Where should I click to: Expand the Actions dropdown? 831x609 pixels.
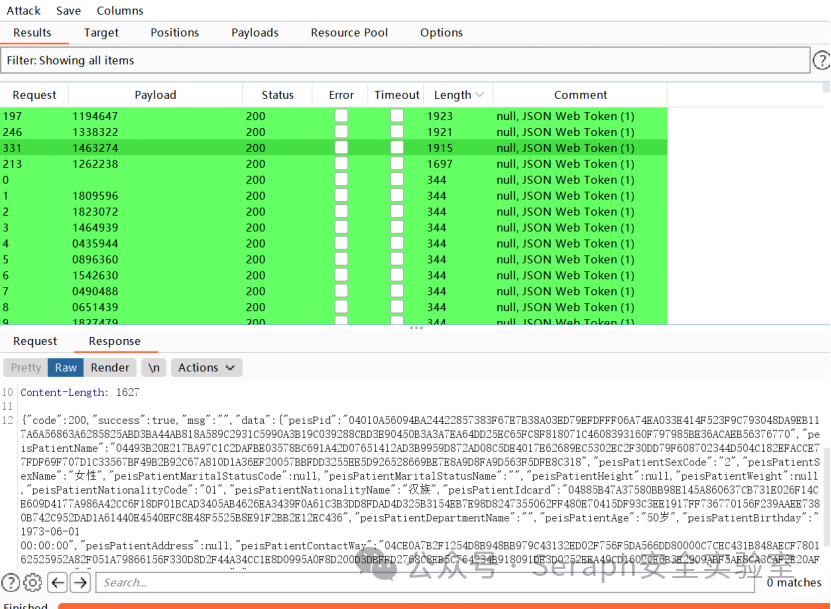(206, 367)
